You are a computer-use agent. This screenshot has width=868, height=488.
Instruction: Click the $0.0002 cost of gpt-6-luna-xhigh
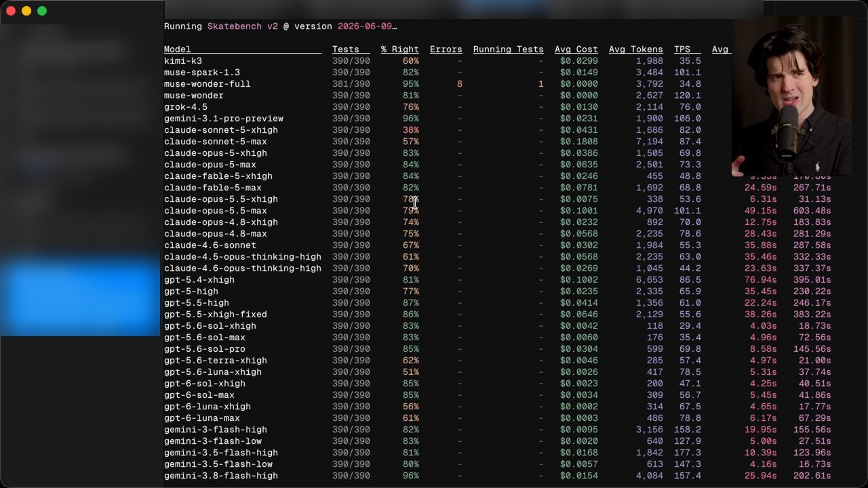tap(579, 407)
